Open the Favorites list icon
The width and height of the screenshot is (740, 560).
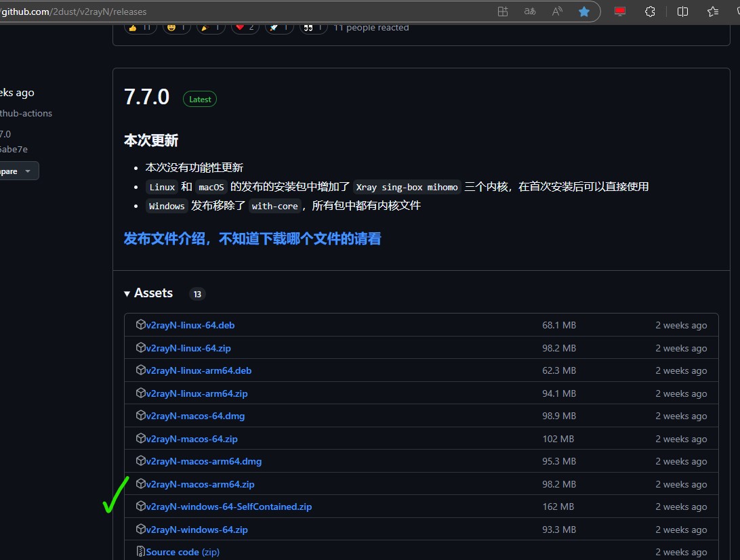712,12
